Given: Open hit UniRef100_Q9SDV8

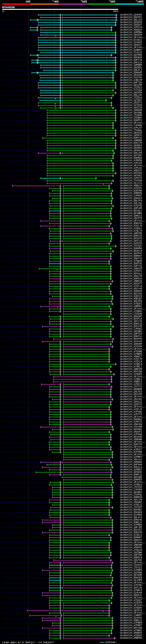Looking at the screenshot, I should [131, 22].
